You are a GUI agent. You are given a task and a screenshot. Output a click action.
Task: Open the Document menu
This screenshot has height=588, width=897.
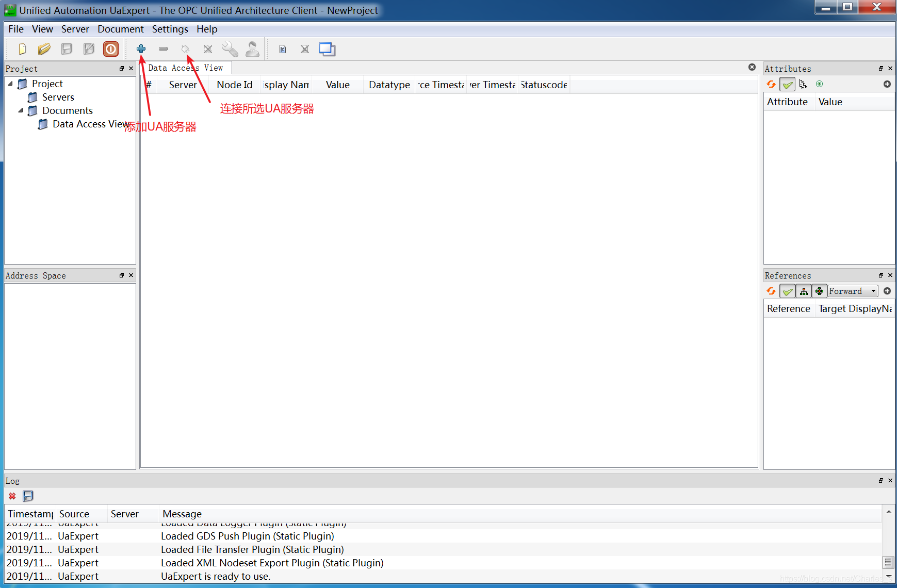point(121,29)
